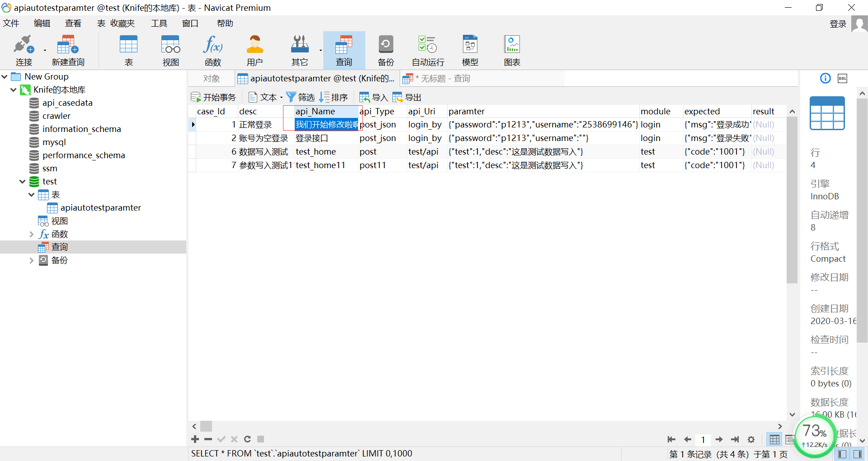The width and height of the screenshot is (868, 461).
Task: Select the Table (表) toolbar icon
Action: 128,50
